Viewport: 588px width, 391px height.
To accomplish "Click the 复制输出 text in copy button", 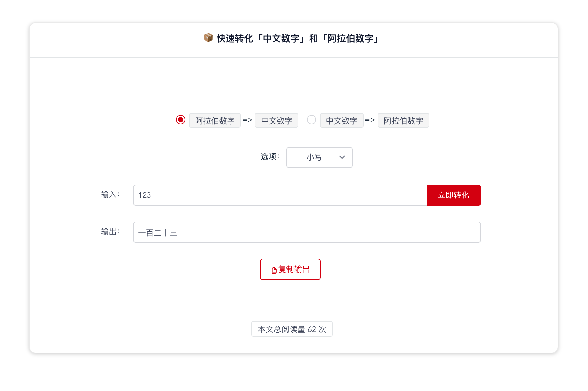I will 294,269.
